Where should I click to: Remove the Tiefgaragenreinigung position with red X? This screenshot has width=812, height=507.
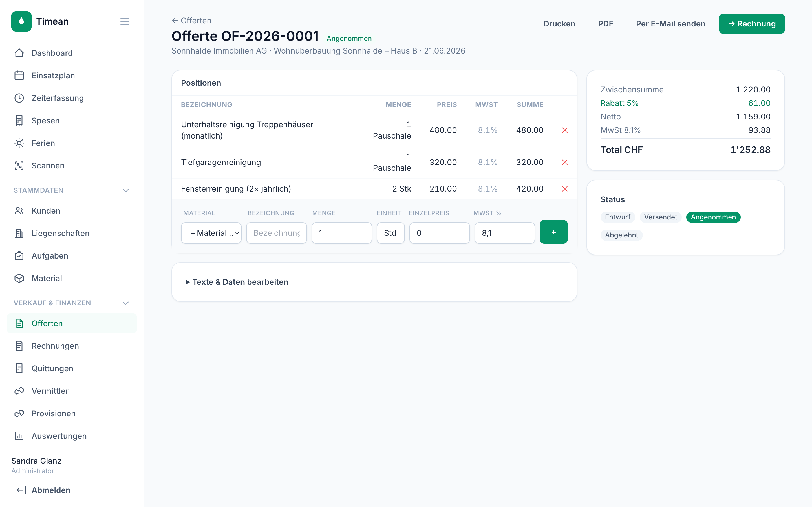[565, 162]
